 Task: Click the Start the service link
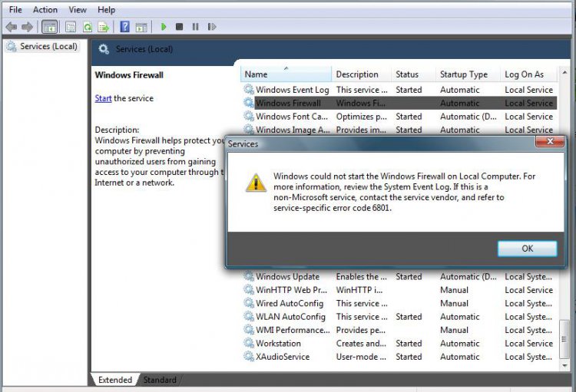click(x=103, y=98)
